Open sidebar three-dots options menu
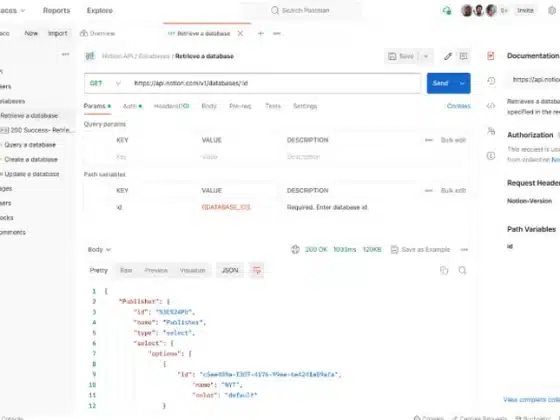 (x=65, y=54)
